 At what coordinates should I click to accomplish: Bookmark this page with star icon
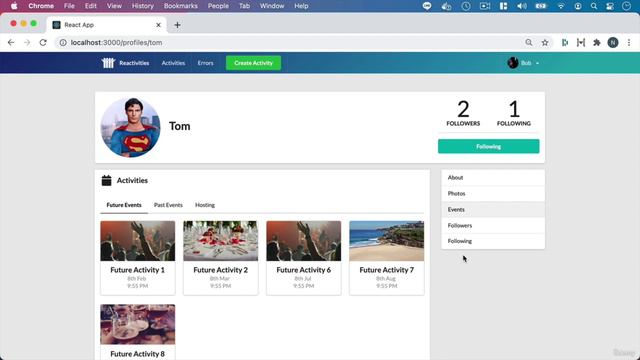pos(545,42)
